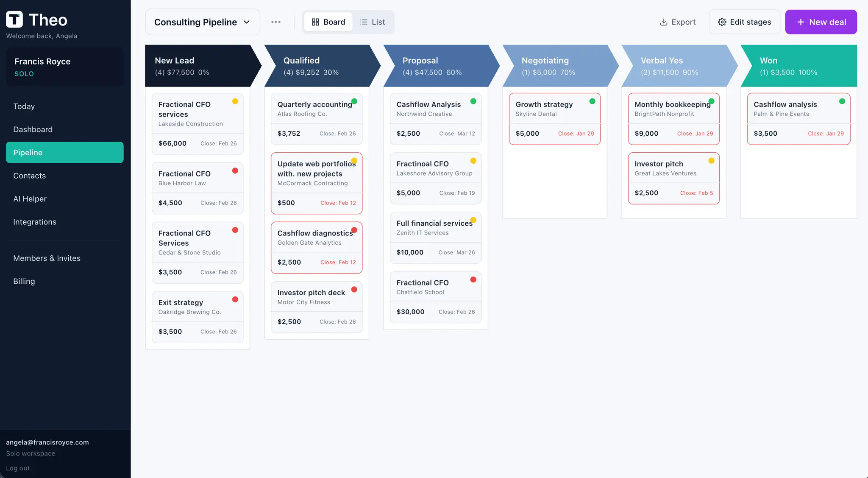Screen dimensions: 868x478
Task: Open the three-dots pipeline options menu
Action: coord(276,22)
